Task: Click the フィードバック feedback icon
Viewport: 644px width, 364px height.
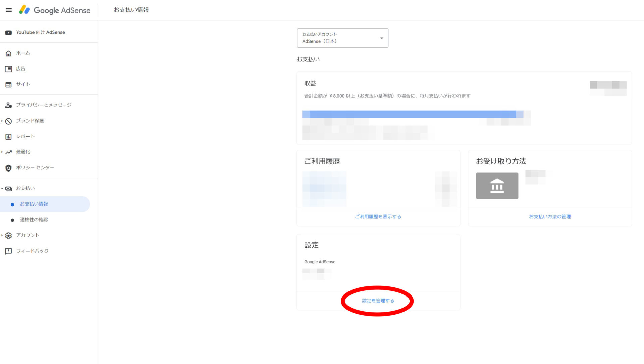Action: point(9,251)
